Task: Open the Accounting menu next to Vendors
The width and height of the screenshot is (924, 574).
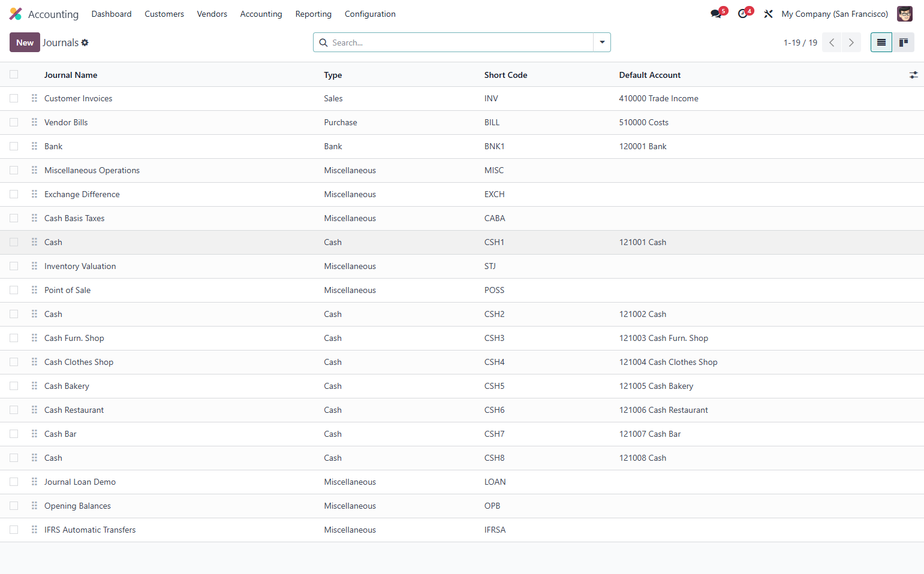Action: click(x=261, y=14)
